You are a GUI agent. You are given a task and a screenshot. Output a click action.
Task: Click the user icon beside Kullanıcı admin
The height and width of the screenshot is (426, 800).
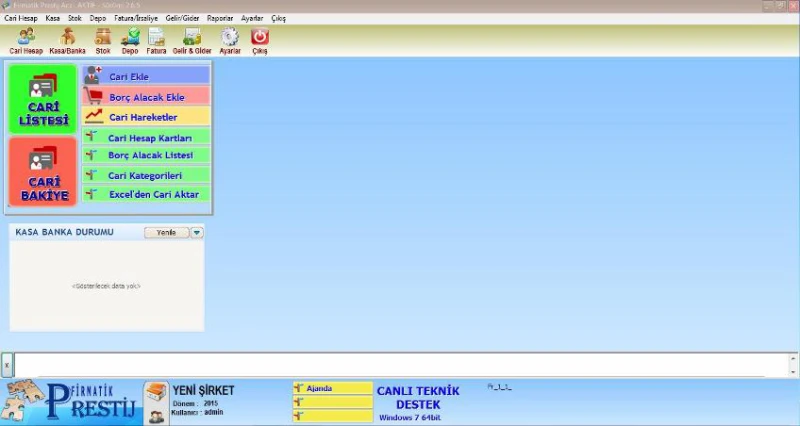(x=156, y=416)
